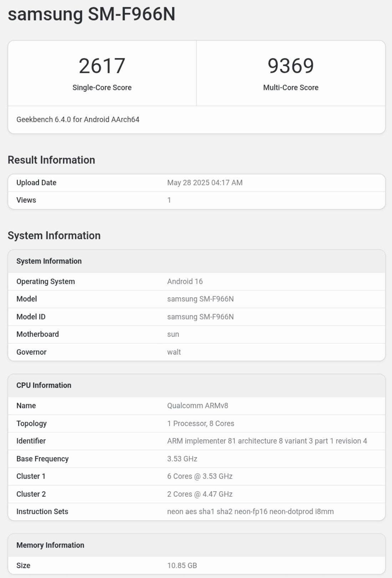The height and width of the screenshot is (578, 392).
Task: Click the Views row label
Action: point(26,200)
